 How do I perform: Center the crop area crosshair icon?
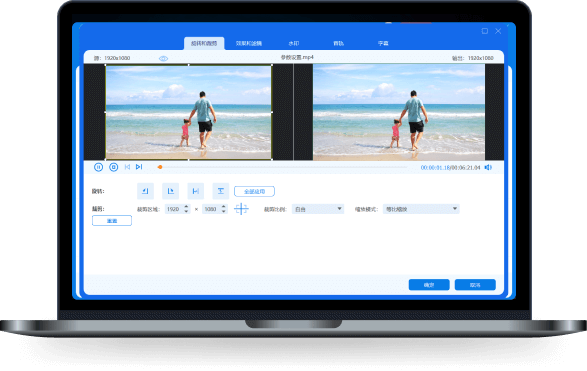point(241,209)
